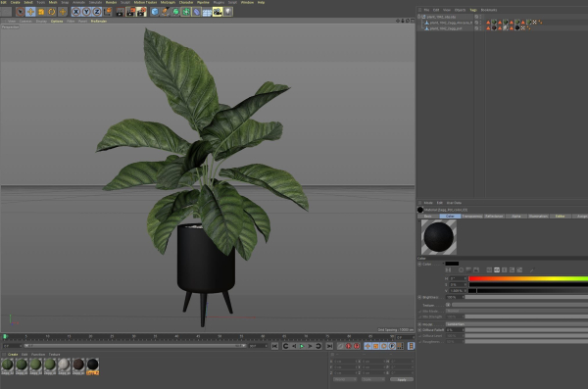Adjust the Value (V) slider
588x389 pixels.
coord(528,291)
